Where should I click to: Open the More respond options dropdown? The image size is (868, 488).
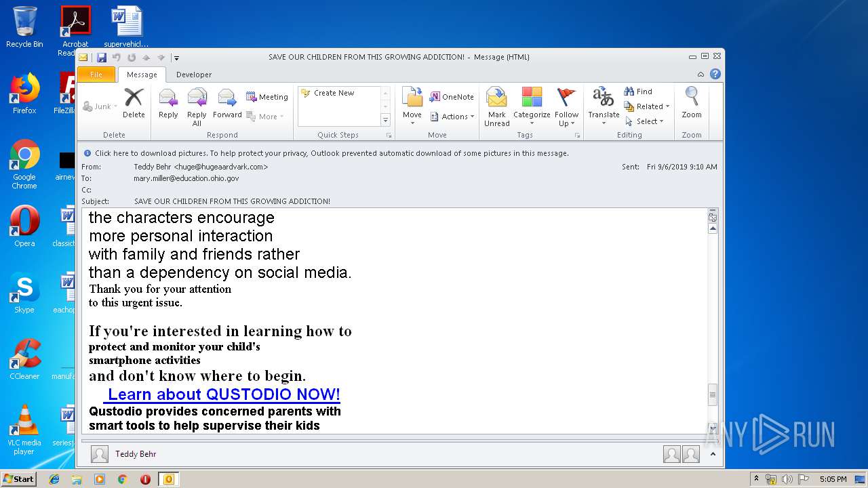[265, 117]
